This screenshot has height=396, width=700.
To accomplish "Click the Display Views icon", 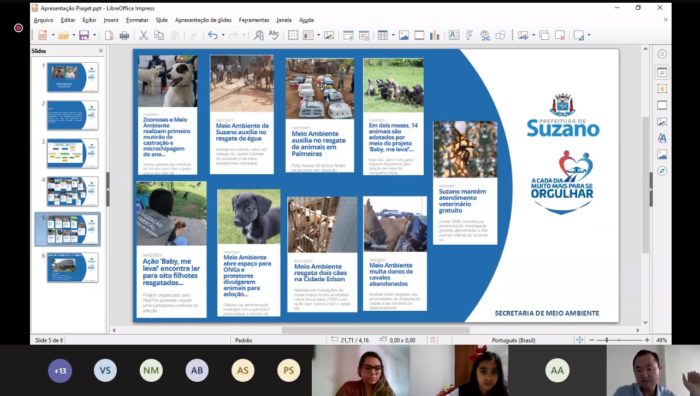I will point(308,35).
